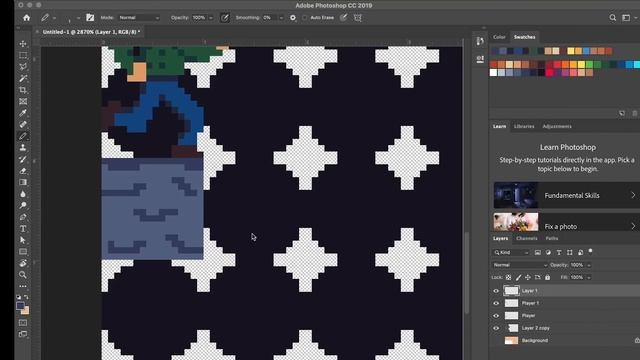640x360 pixels.
Task: Open the History panel icon
Action: click(x=480, y=41)
